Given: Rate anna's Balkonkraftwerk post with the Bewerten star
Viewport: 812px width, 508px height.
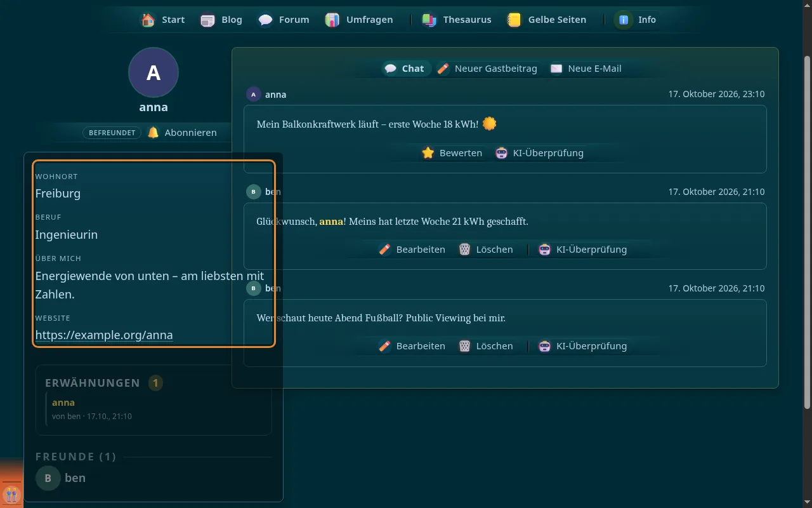Looking at the screenshot, I should [452, 153].
